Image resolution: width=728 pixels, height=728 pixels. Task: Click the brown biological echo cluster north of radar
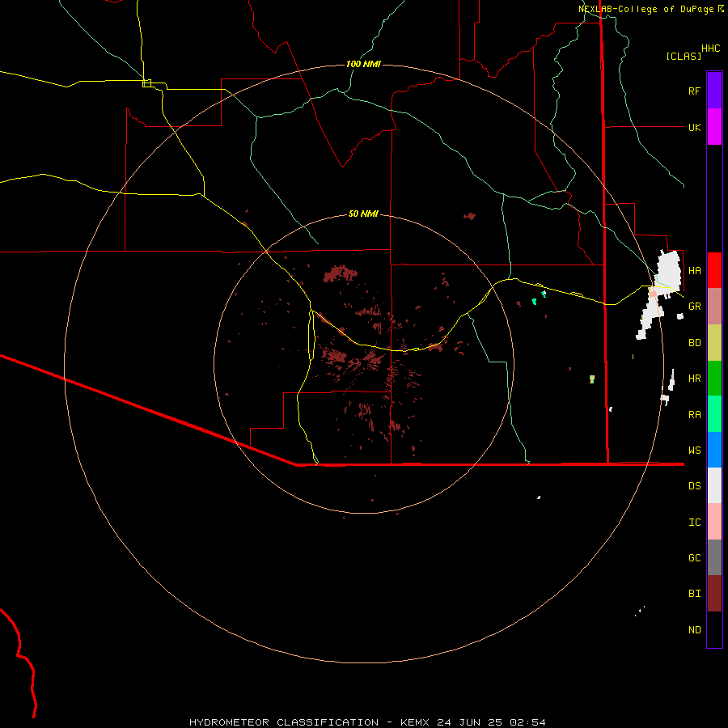coord(341,273)
